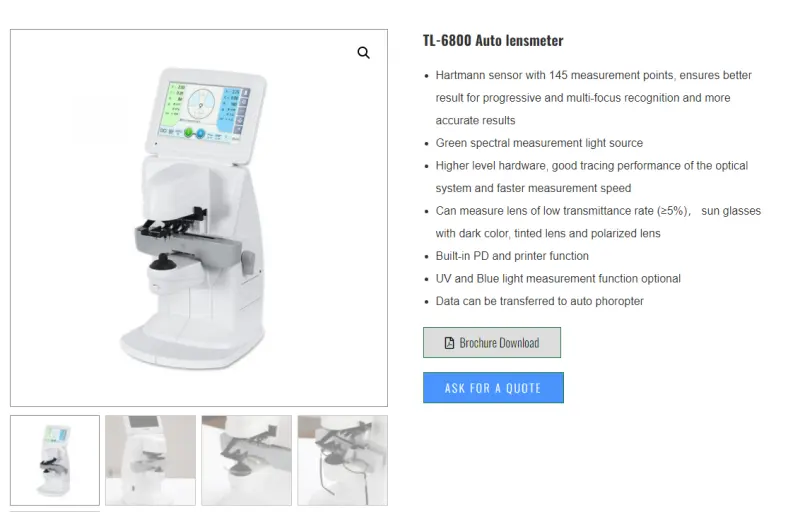Click the Higher level hardware bullet text
Image resolution: width=800 pixels, height=512 pixels.
[x=592, y=177]
